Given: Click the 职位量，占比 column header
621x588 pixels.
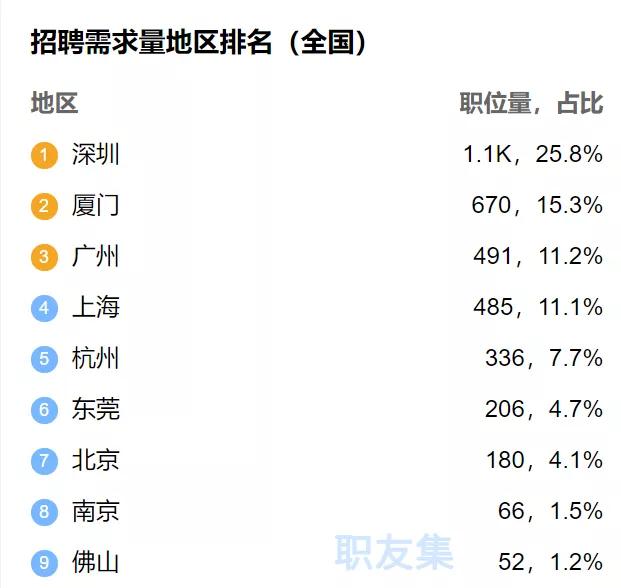Looking at the screenshot, I should [531, 103].
